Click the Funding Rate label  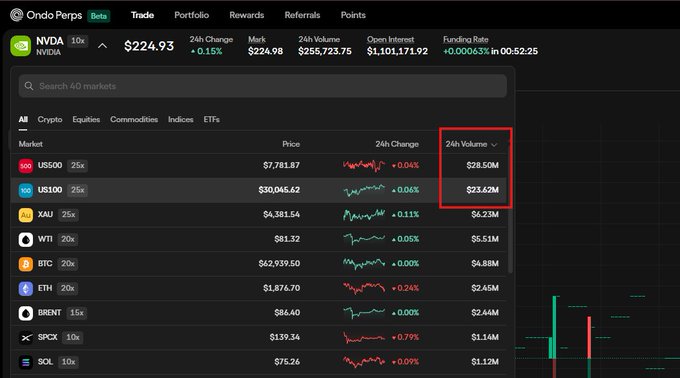[x=466, y=39]
